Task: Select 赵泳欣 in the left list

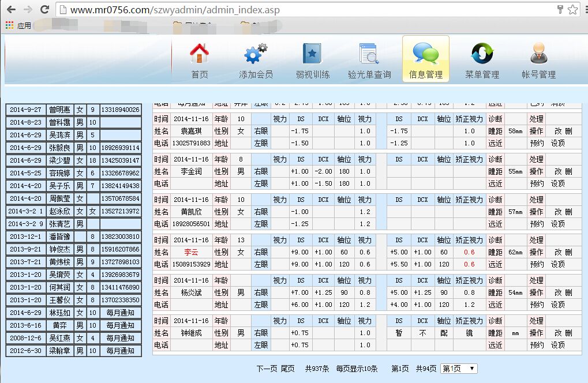Action: click(59, 211)
